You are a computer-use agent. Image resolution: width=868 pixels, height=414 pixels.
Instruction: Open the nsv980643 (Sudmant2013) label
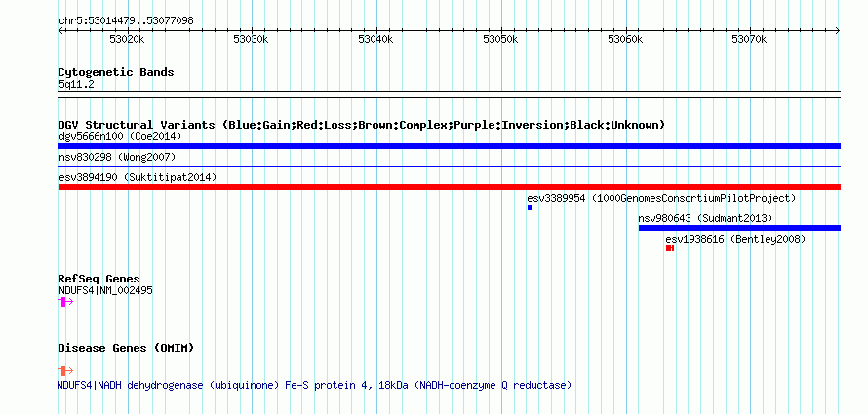(x=705, y=218)
